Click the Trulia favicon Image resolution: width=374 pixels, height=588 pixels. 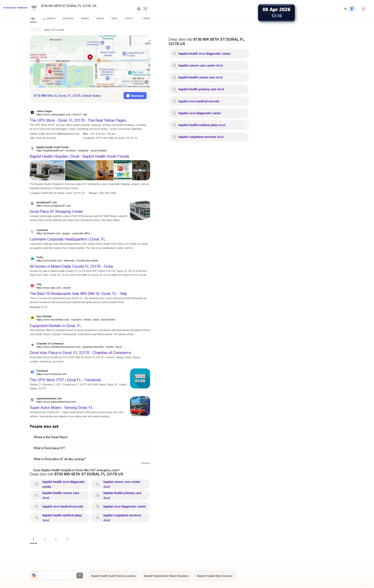(32, 259)
